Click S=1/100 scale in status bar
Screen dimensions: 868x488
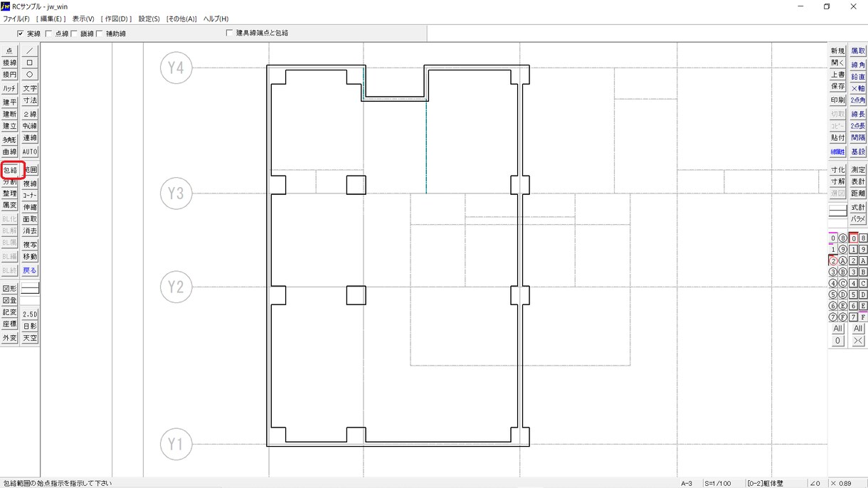719,484
